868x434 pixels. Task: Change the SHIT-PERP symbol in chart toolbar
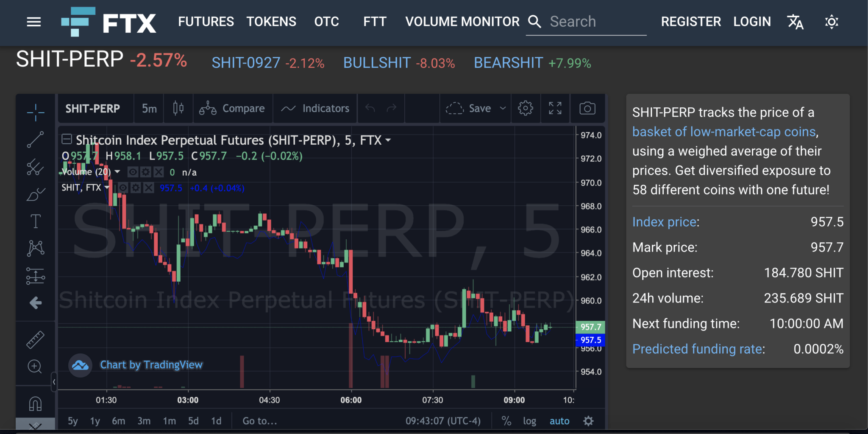[93, 109]
